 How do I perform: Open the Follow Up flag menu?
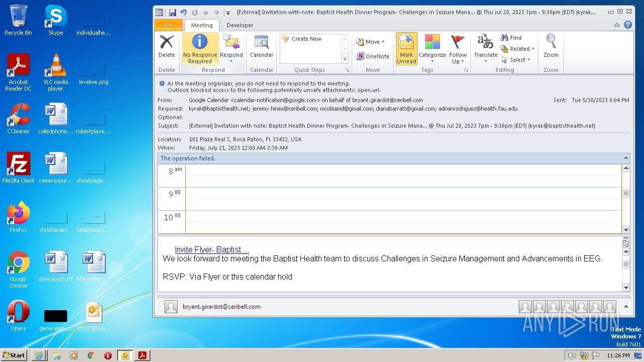458,49
